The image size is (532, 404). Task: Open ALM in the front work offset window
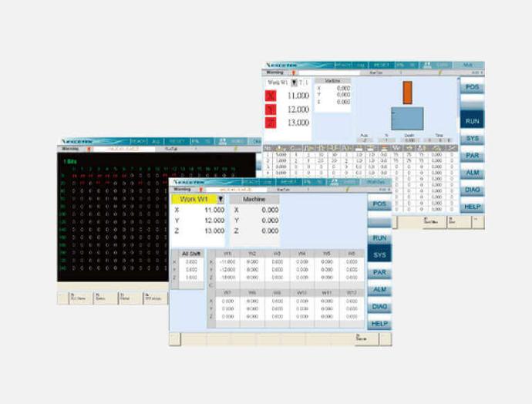tap(379, 289)
